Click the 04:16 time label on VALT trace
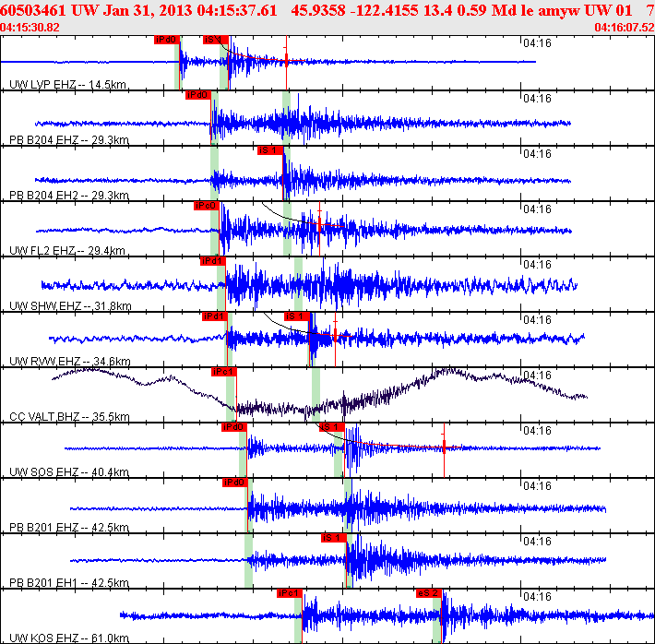 (x=537, y=376)
